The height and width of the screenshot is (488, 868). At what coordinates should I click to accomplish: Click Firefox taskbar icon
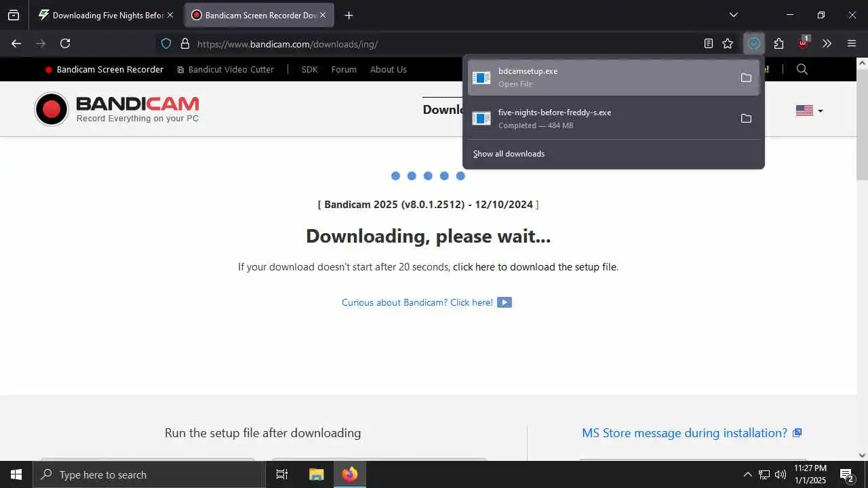(x=350, y=474)
